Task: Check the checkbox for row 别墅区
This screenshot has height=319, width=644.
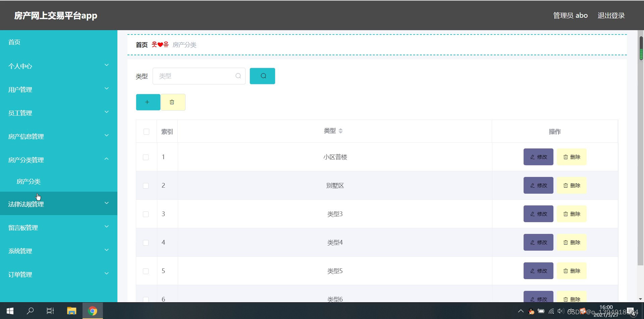Action: click(x=146, y=186)
